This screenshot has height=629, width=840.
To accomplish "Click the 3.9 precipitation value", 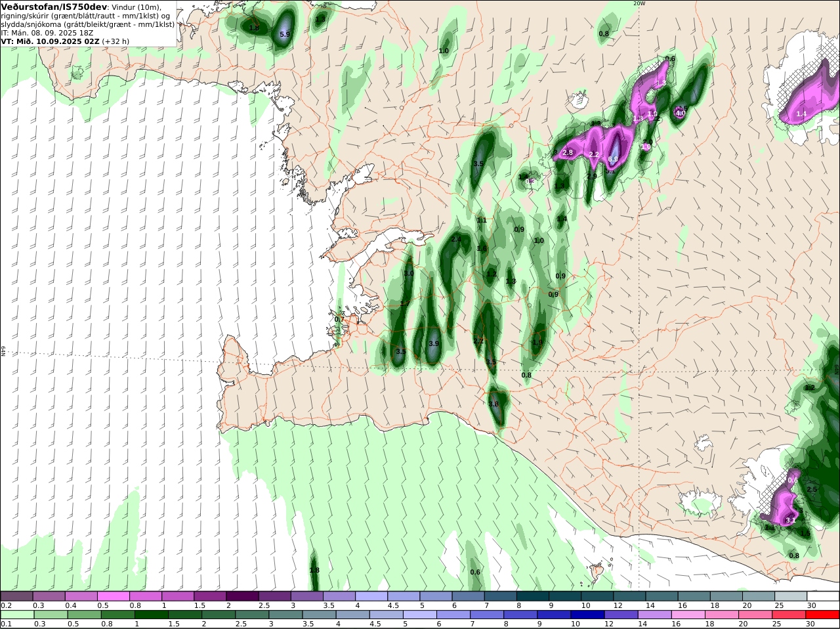I will [x=434, y=343].
